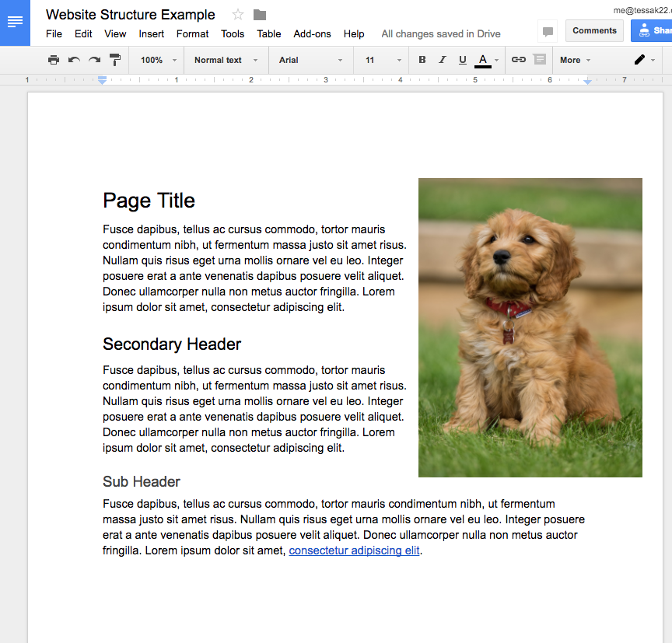Click the blue Share button
The image size is (672, 643).
click(652, 31)
